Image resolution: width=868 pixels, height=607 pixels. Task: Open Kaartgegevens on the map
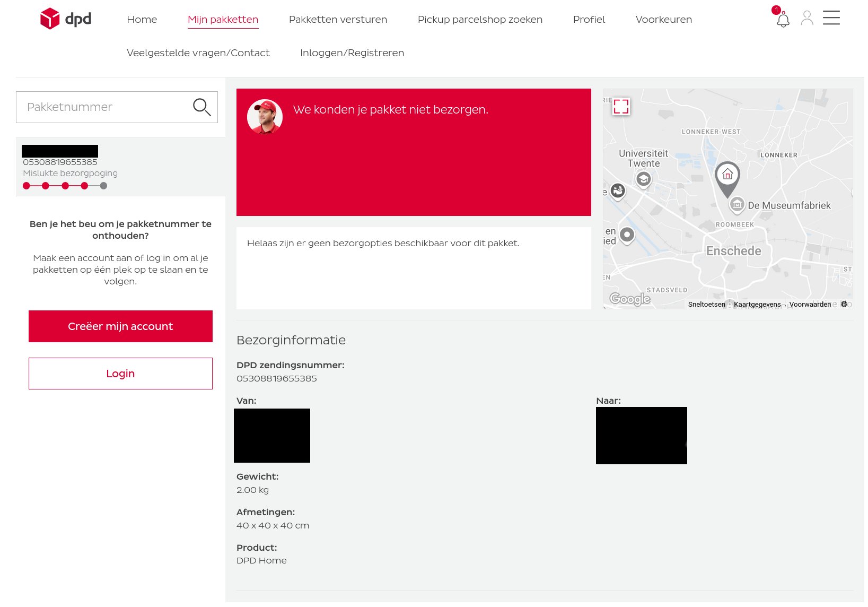pyautogui.click(x=757, y=305)
